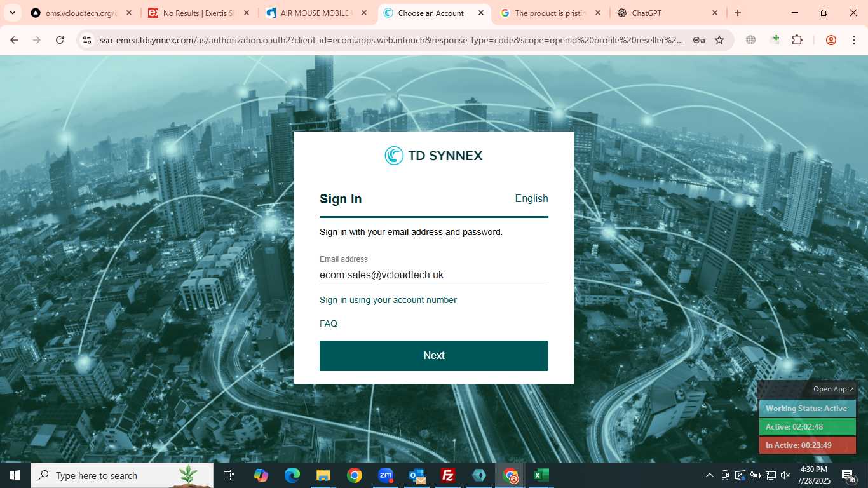This screenshot has width=868, height=488.
Task: Open the FAQ link
Action: [x=329, y=323]
